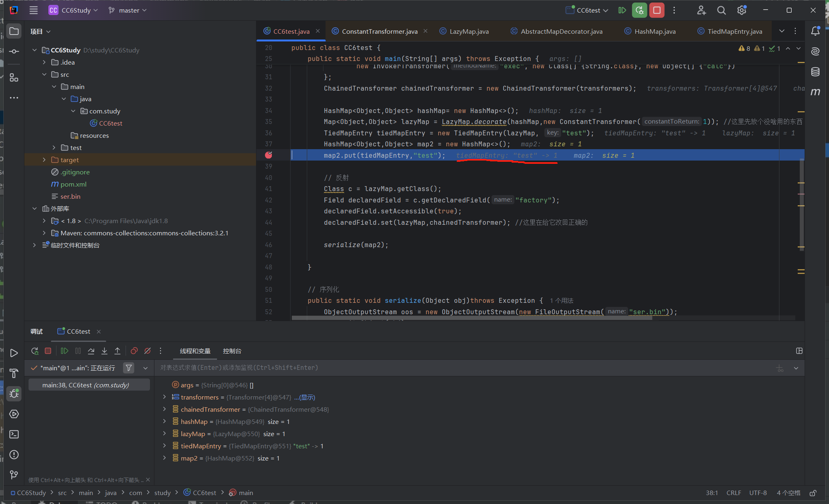The height and width of the screenshot is (504, 829).
Task: Open the Notifications bell
Action: [x=815, y=31]
